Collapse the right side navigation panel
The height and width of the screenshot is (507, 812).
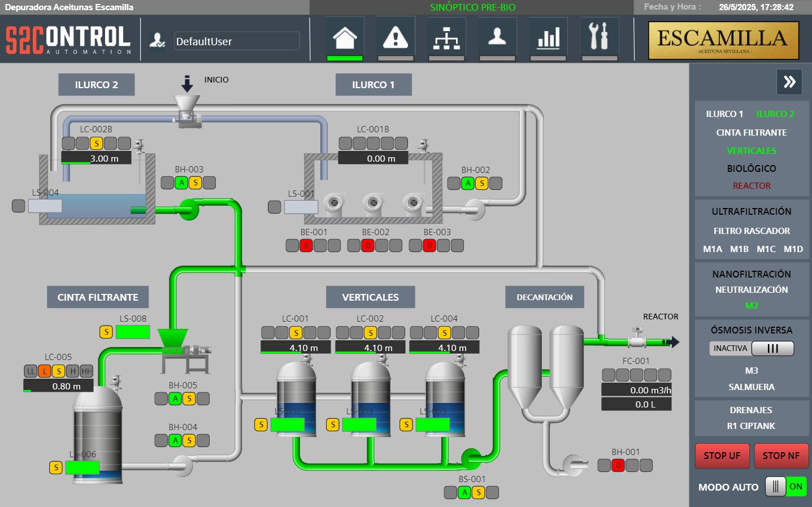point(789,82)
